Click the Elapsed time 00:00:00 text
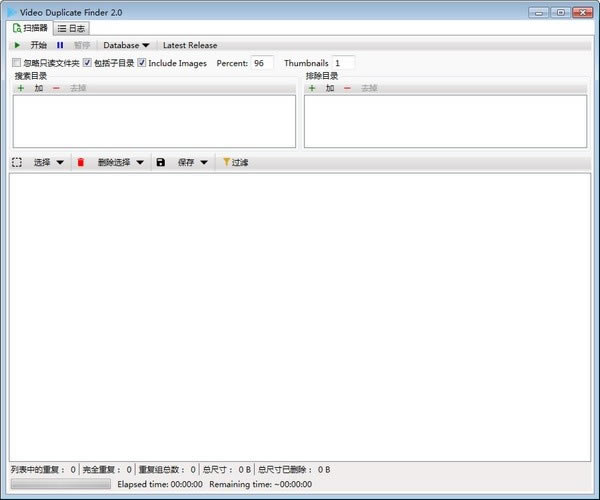This screenshot has height=500, width=600. tap(160, 484)
